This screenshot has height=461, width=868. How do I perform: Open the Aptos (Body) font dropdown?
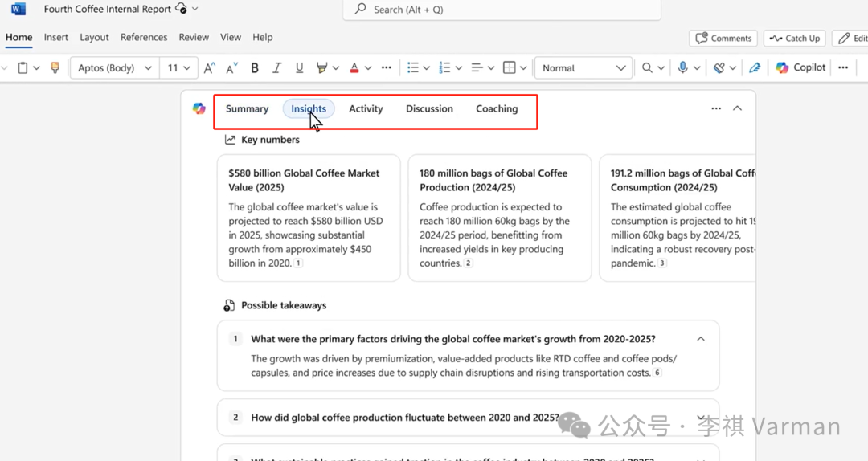click(x=115, y=68)
